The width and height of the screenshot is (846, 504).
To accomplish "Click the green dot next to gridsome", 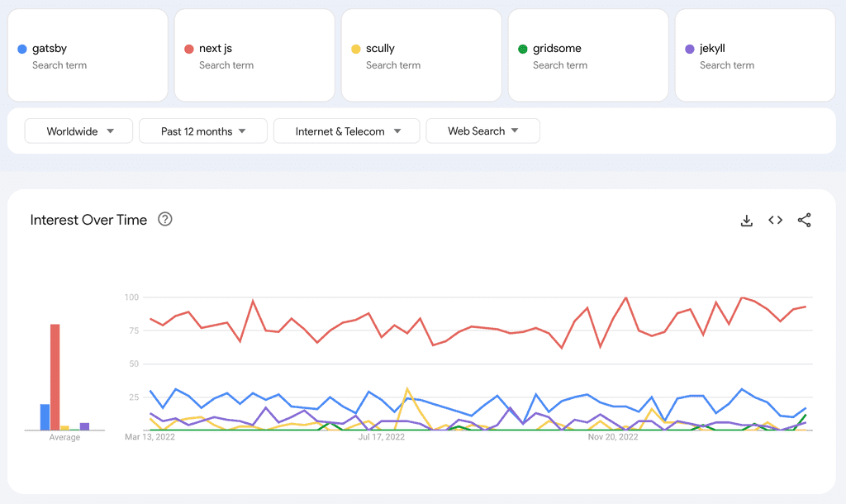I will click(525, 48).
